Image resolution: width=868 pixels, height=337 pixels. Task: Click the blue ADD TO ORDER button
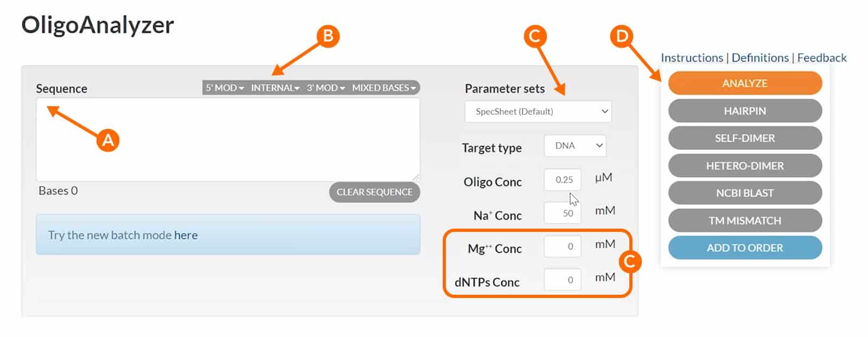tap(745, 248)
